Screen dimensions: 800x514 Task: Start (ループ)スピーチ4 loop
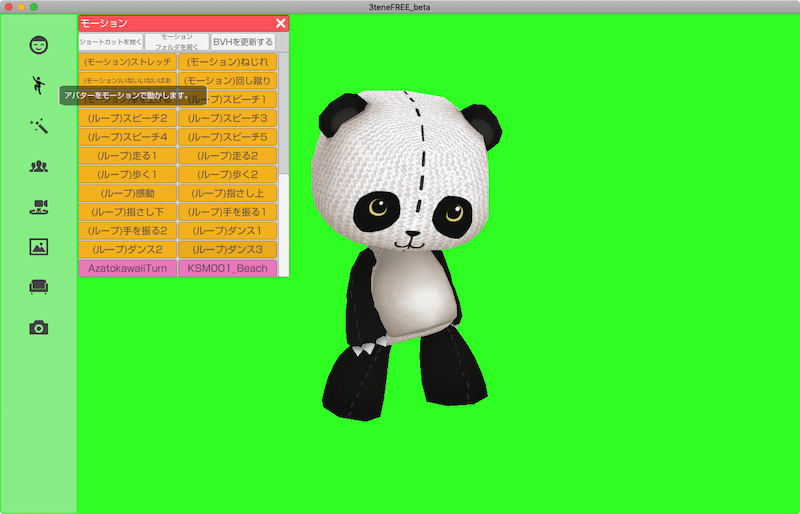(128, 137)
